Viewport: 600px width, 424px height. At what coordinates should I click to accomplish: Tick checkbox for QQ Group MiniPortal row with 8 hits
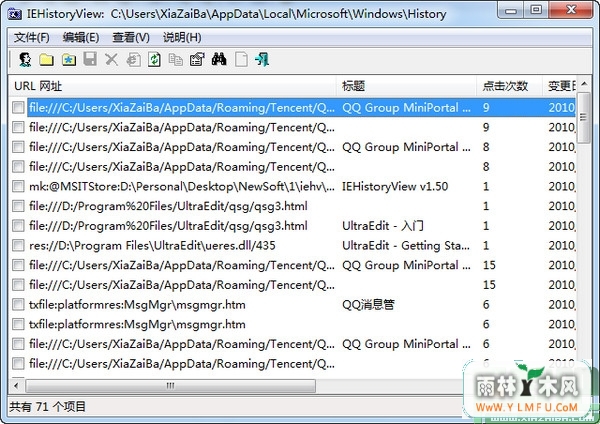(18, 147)
